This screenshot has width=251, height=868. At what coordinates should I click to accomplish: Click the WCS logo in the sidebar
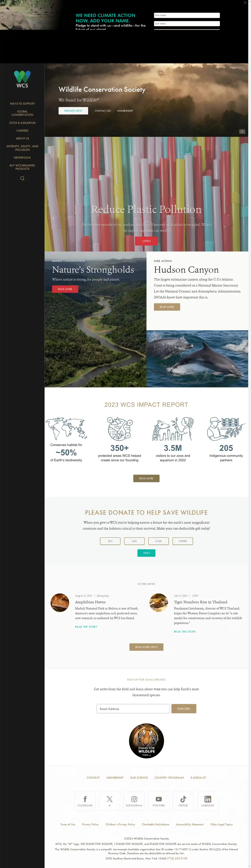22,79
